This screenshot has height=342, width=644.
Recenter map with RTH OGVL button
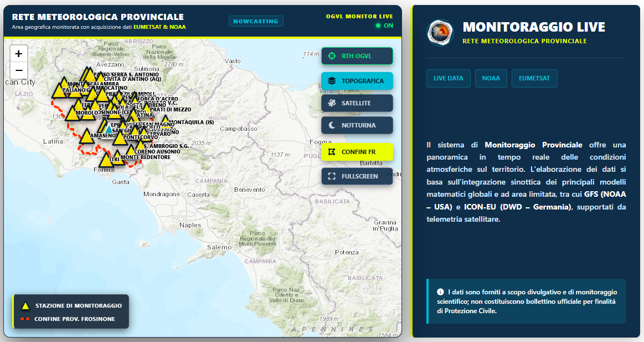(x=357, y=56)
